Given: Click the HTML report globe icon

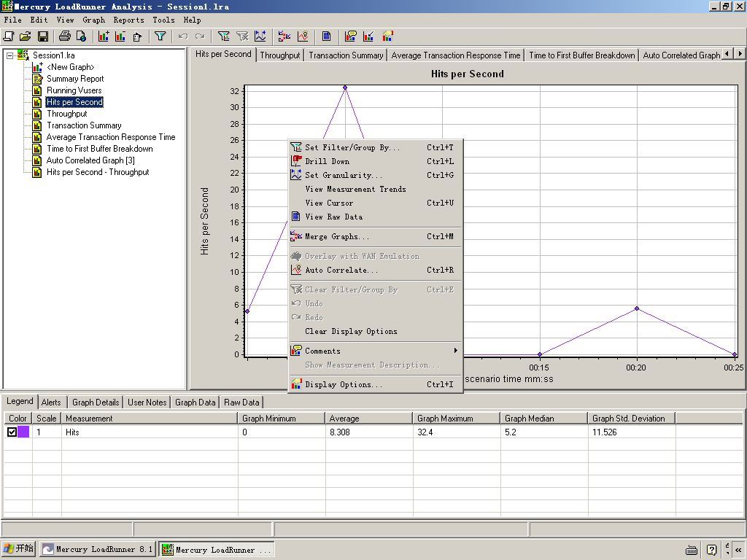Looking at the screenshot, I should click(x=82, y=36).
